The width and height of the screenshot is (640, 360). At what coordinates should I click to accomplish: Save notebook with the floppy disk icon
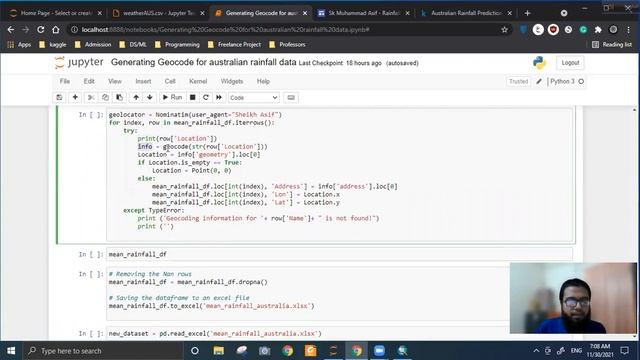tap(59, 98)
